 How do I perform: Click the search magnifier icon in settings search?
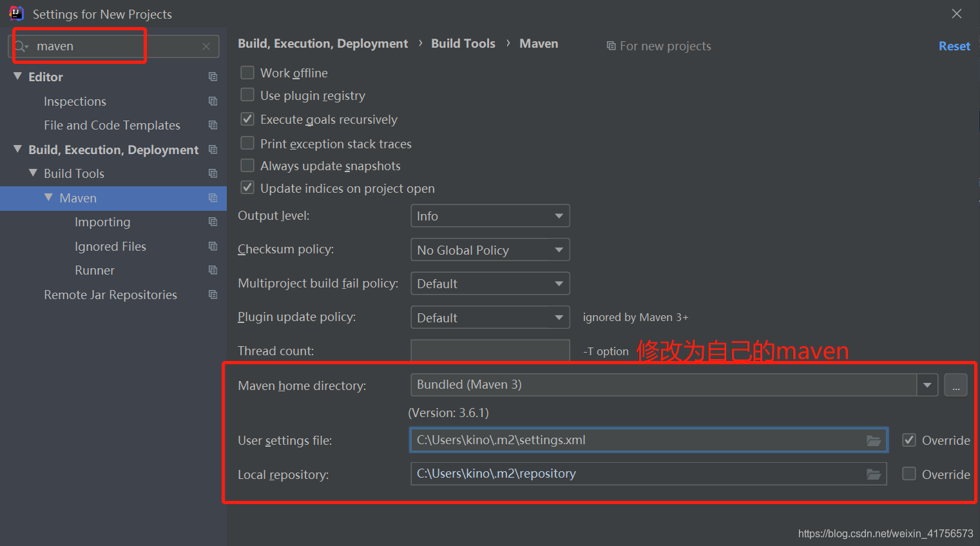tap(21, 46)
